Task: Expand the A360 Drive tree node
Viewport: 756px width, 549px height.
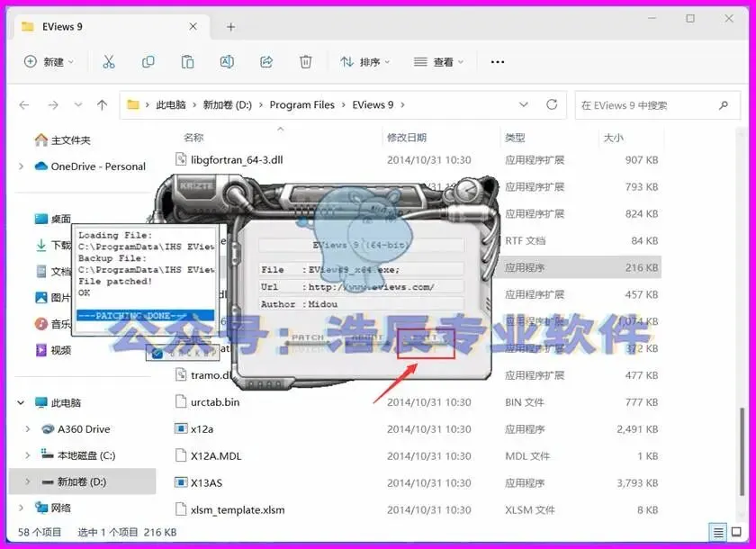Action: tap(28, 429)
